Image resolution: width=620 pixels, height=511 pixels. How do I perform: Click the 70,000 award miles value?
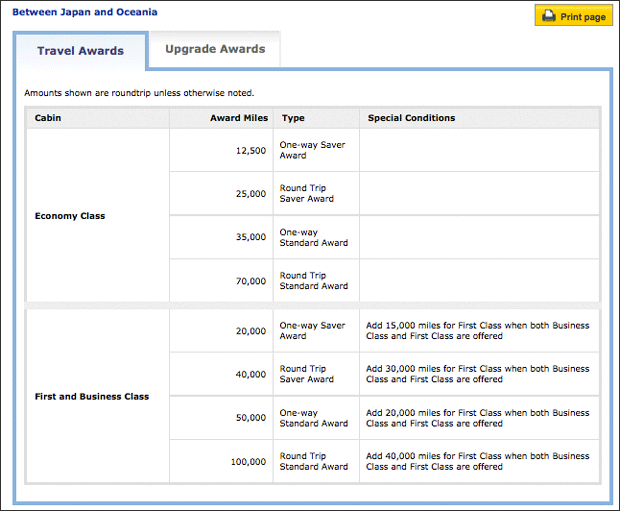251,281
